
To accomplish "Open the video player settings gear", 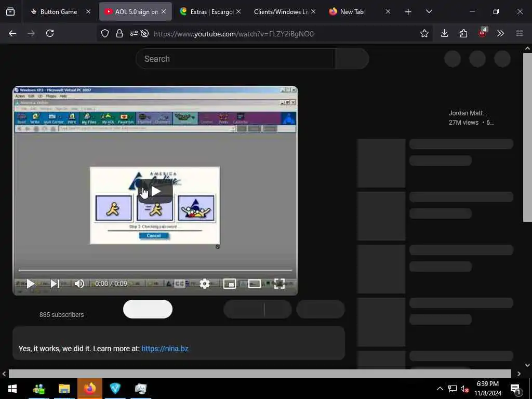I will point(205,284).
